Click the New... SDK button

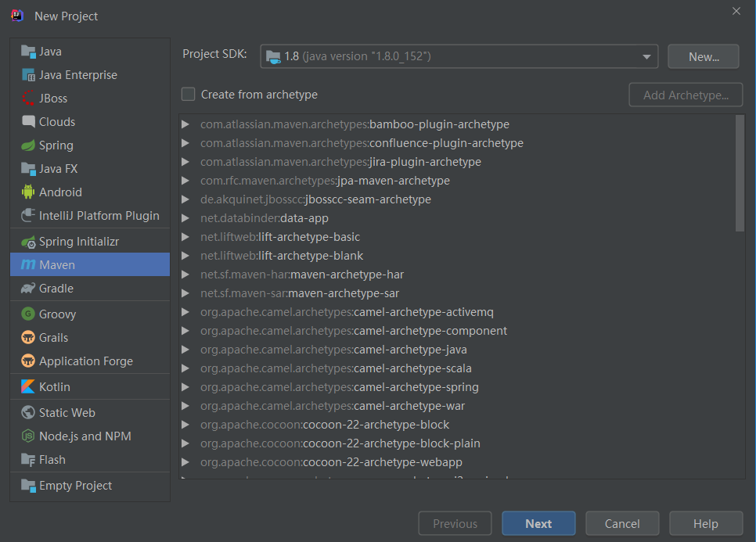click(x=704, y=57)
